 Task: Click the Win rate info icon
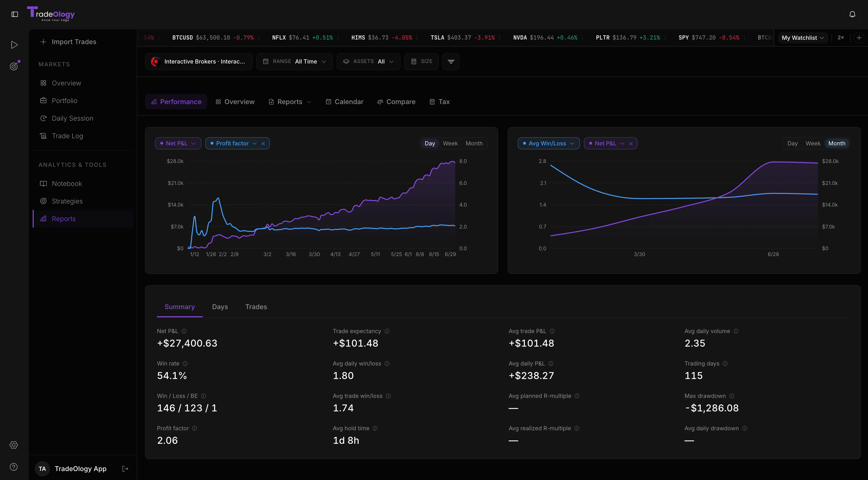coord(185,363)
